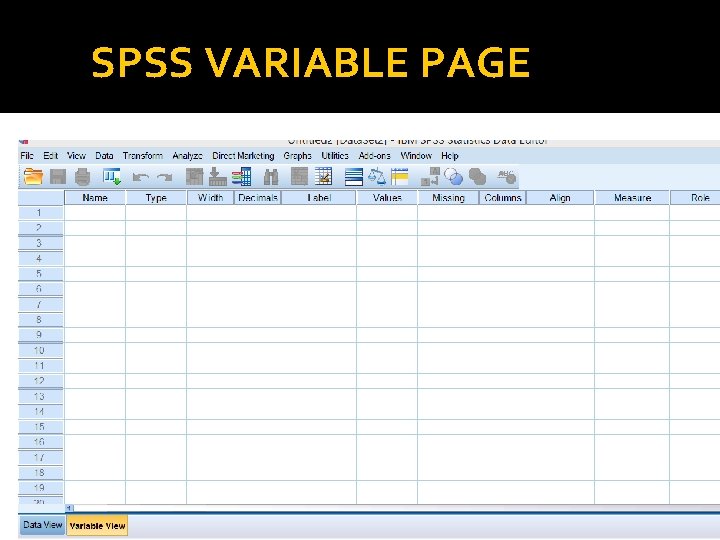The height and width of the screenshot is (540, 720).
Task: Click the Insert Cases icon
Action: [299, 177]
